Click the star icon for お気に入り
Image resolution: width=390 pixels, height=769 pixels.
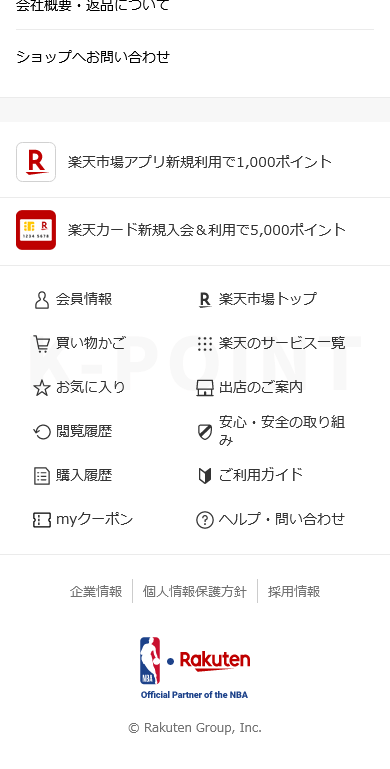coord(42,388)
